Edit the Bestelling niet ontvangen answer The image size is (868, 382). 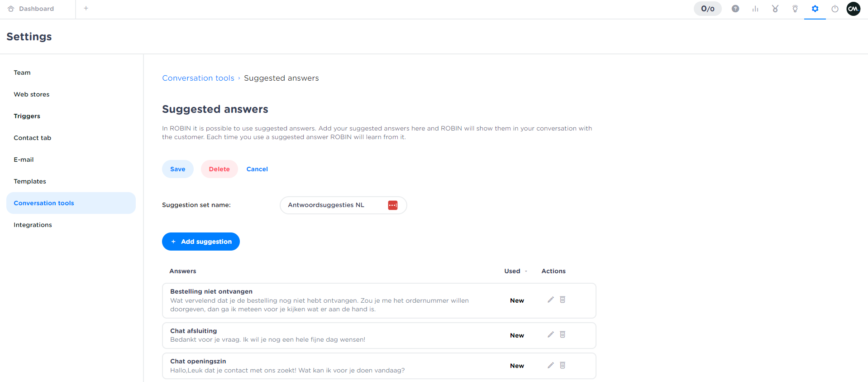551,300
